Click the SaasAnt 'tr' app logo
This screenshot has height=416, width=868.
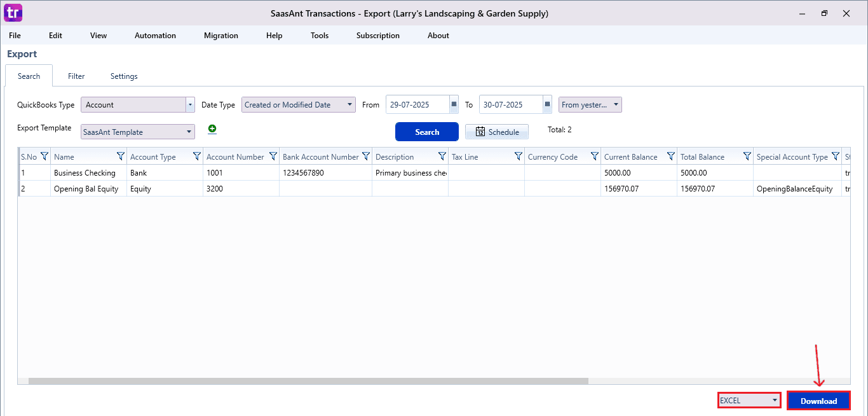coord(13,13)
